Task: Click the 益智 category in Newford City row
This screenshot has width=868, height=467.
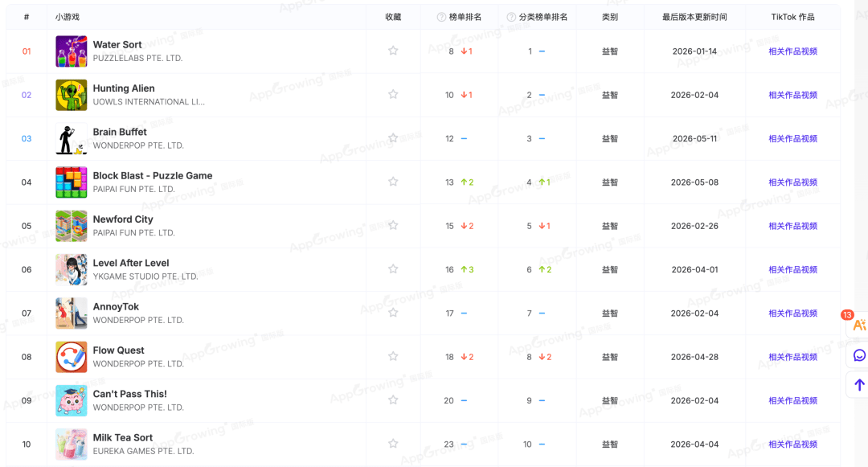Action: pos(610,226)
